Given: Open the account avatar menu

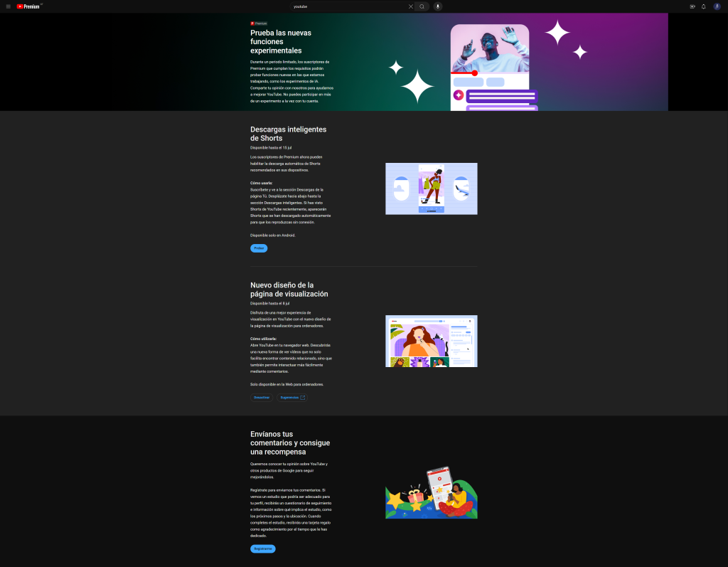Looking at the screenshot, I should 717,6.
